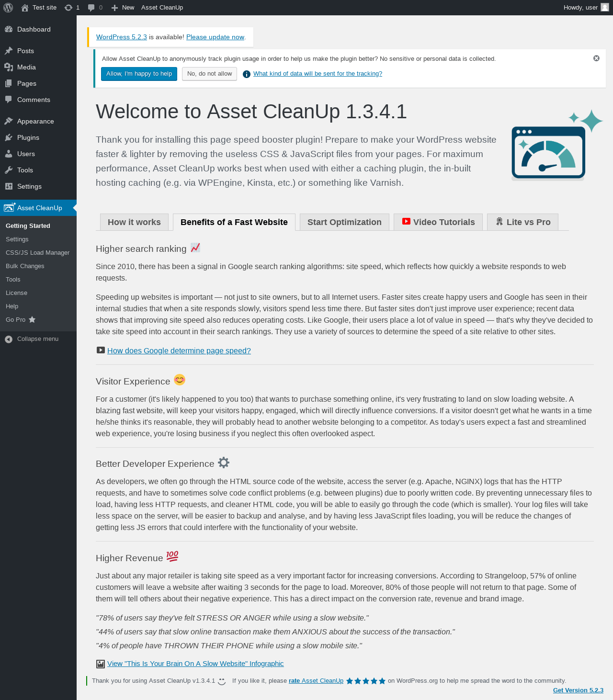This screenshot has width=613, height=700.
Task: Click Dashboard gauge icon in sidebar
Action: (9, 29)
